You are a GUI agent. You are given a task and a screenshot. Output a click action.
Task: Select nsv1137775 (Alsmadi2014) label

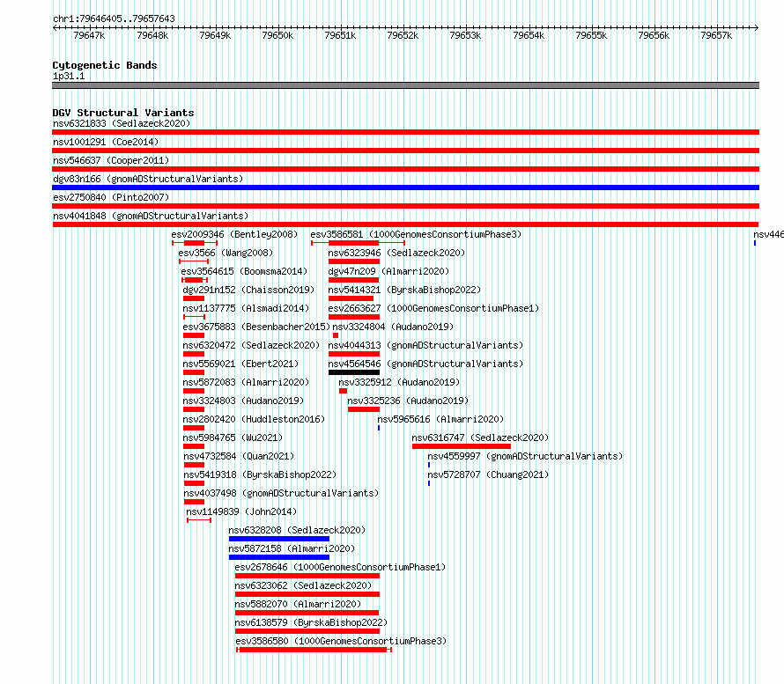[246, 308]
